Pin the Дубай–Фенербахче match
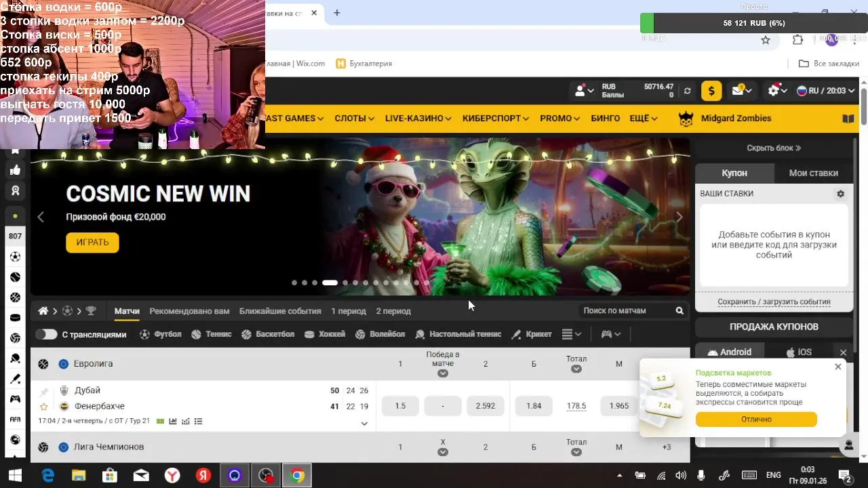The width and height of the screenshot is (868, 488). coord(44,392)
